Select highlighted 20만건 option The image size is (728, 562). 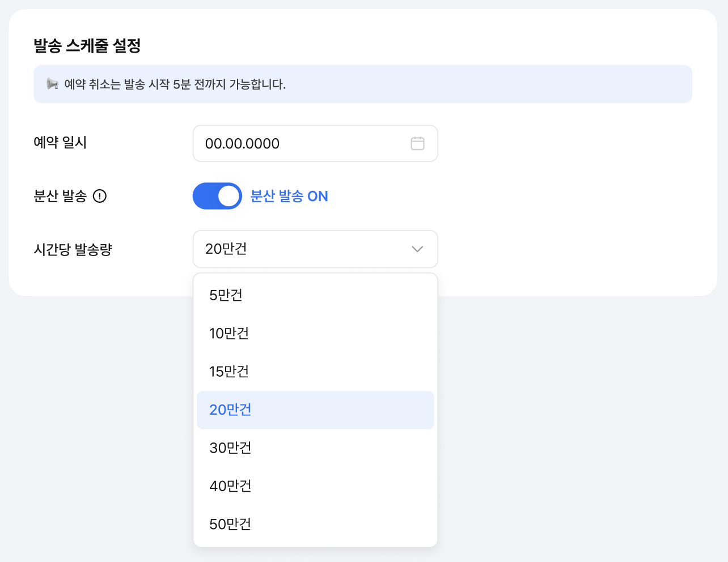315,410
